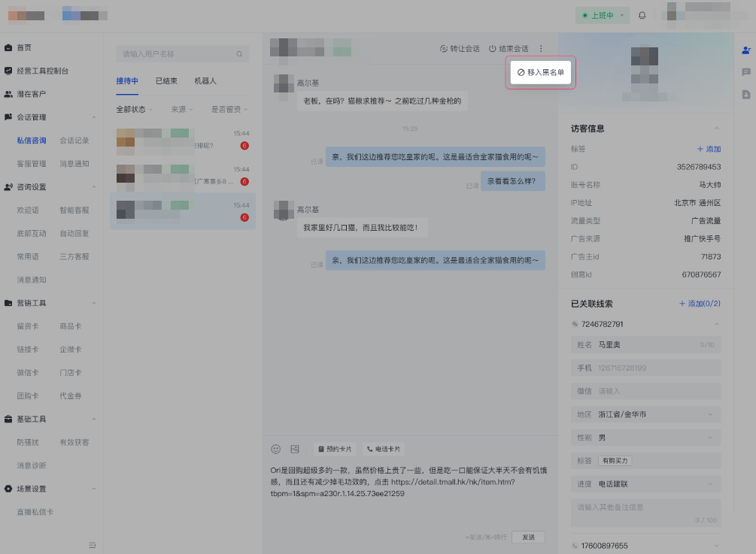Select 移入黑名单 from the context menu
Viewport: 756px width, 554px height.
[x=540, y=72]
